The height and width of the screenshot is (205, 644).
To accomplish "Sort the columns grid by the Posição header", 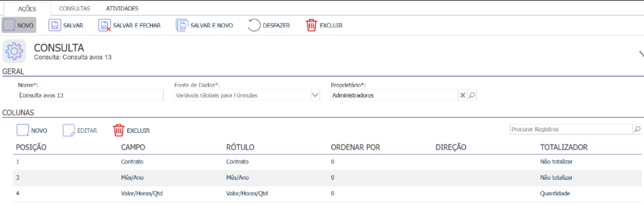I will click(x=31, y=147).
